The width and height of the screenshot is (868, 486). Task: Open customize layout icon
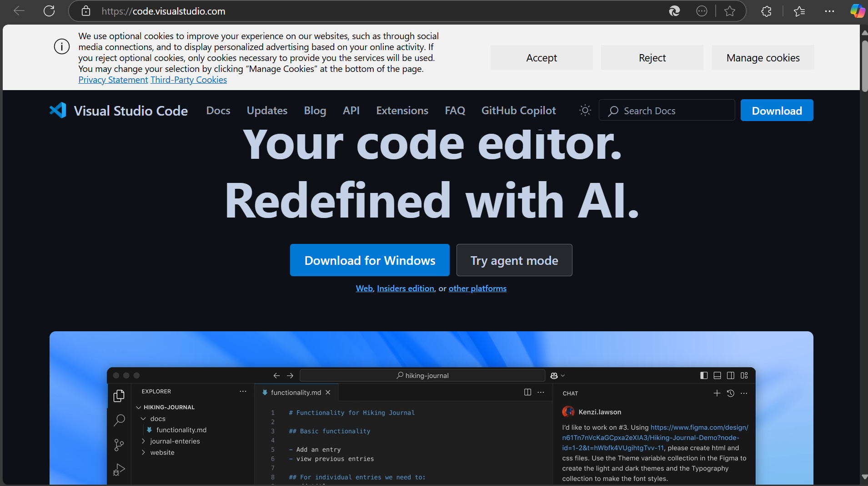744,375
